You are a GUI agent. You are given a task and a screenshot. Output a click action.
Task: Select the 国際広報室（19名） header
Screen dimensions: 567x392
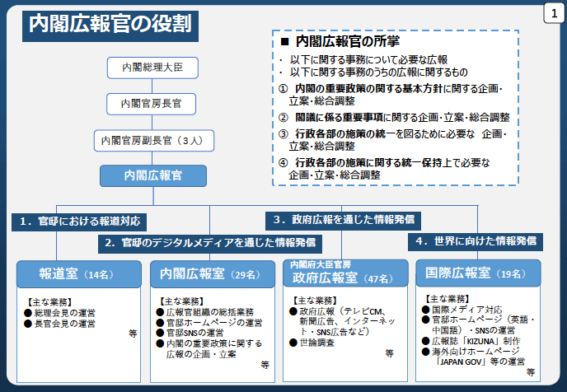[478, 273]
